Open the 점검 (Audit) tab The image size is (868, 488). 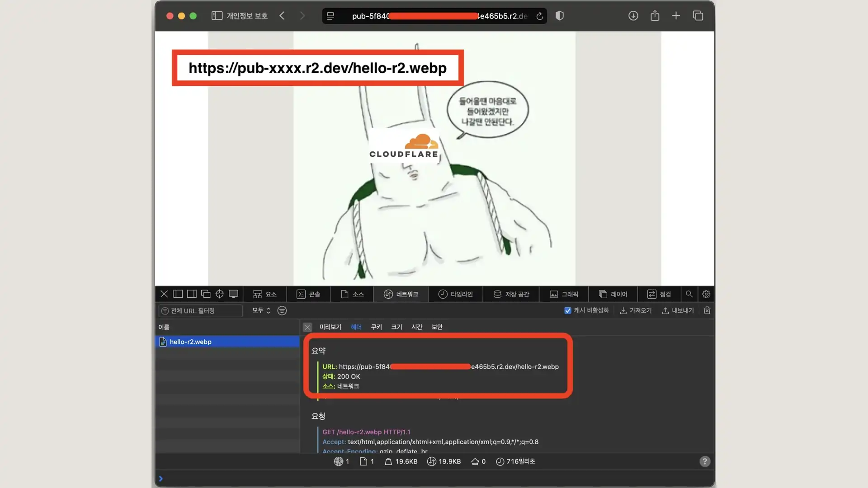click(x=659, y=294)
